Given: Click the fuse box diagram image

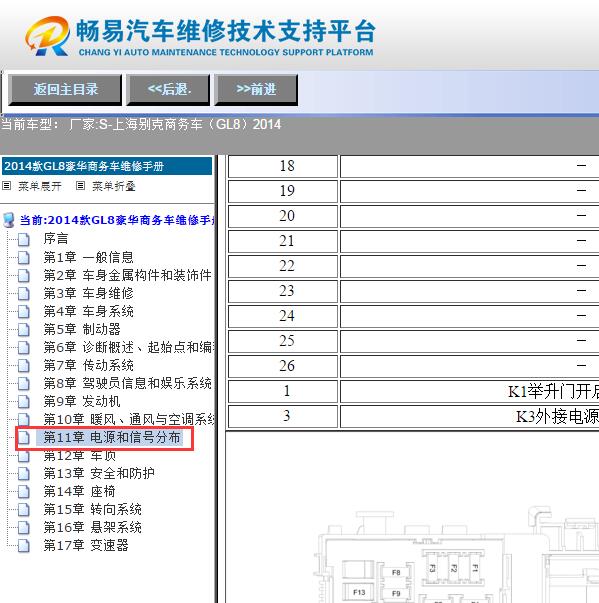Looking at the screenshot, I should (457, 554).
